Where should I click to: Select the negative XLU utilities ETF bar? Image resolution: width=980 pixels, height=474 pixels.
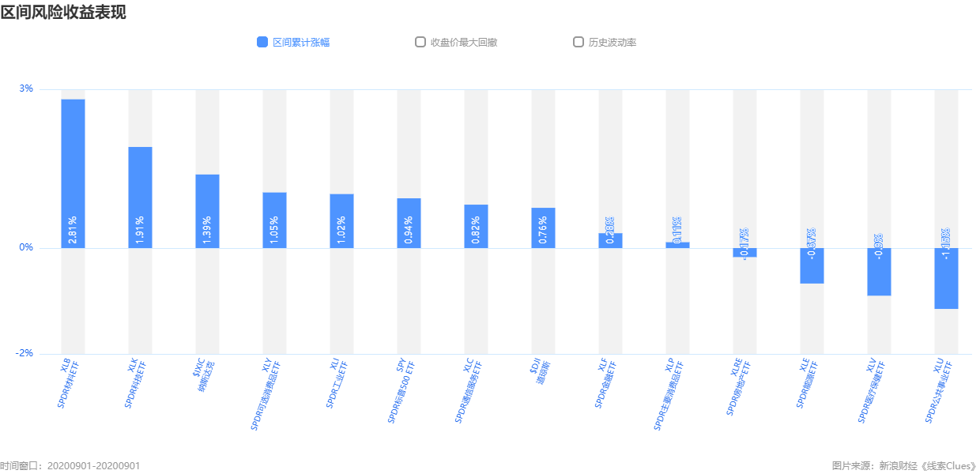946,278
